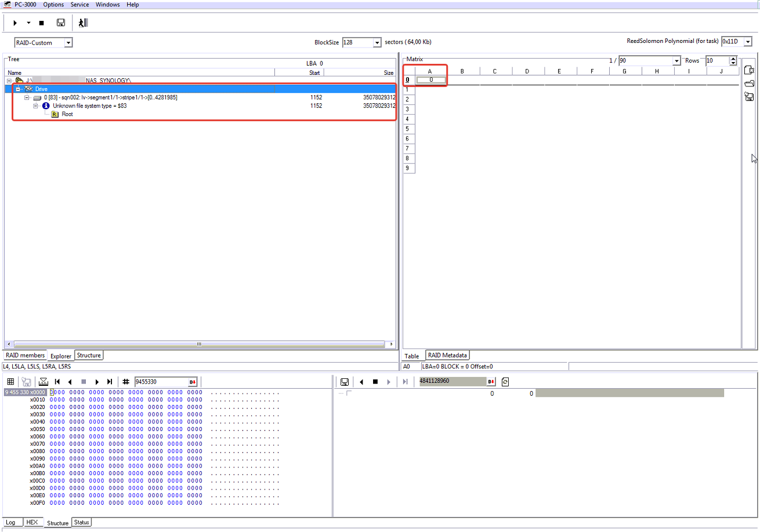Select matrix row header 9
This screenshot has height=532, width=760.
point(409,168)
